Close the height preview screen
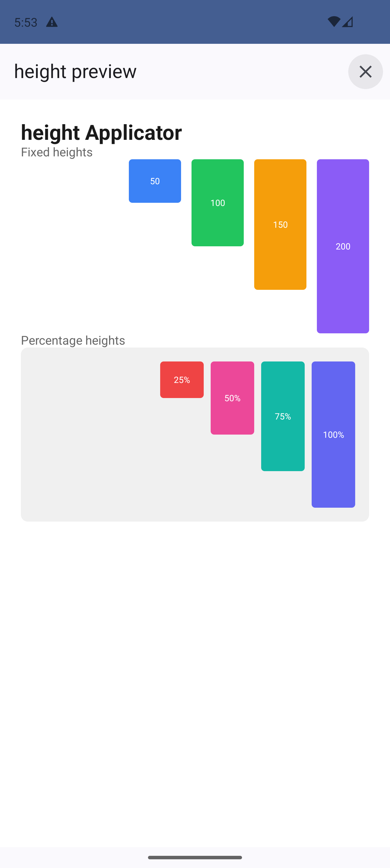 pos(365,71)
